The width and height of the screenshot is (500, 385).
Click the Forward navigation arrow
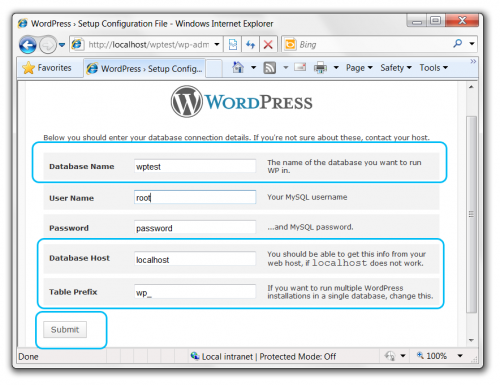coord(48,45)
